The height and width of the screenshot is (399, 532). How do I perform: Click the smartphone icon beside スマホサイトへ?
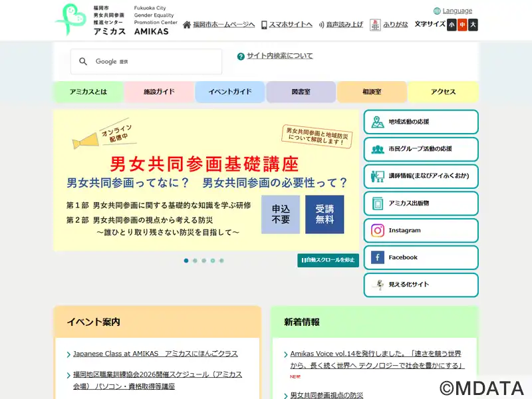(264, 25)
